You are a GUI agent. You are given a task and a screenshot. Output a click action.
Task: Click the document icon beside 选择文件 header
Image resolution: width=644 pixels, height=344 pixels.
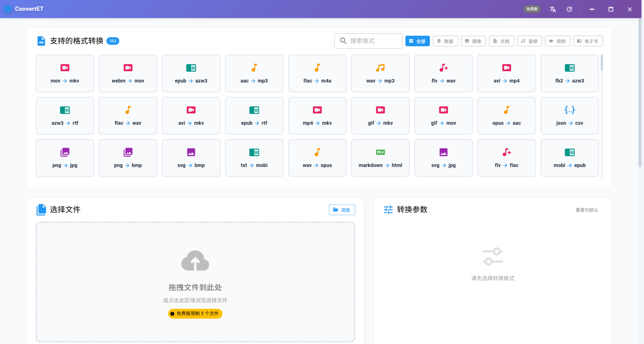point(42,209)
